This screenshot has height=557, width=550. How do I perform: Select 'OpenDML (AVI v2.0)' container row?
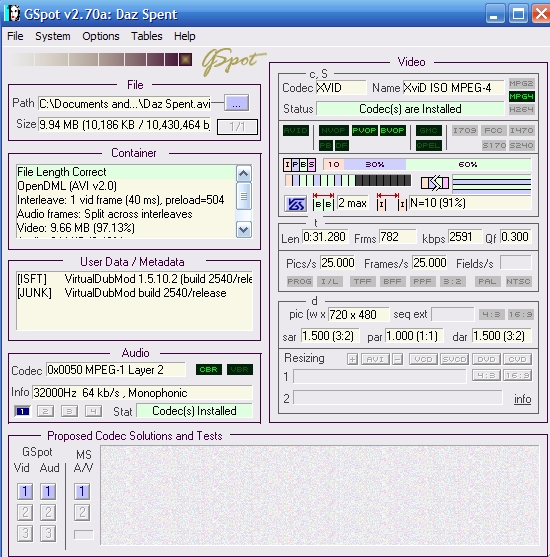click(x=126, y=186)
